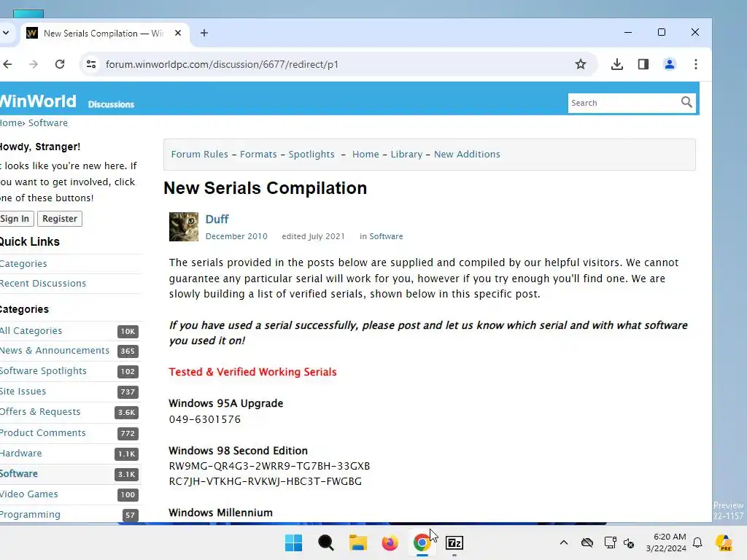
Task: Open the Offers & Requests category
Action: [x=40, y=412]
